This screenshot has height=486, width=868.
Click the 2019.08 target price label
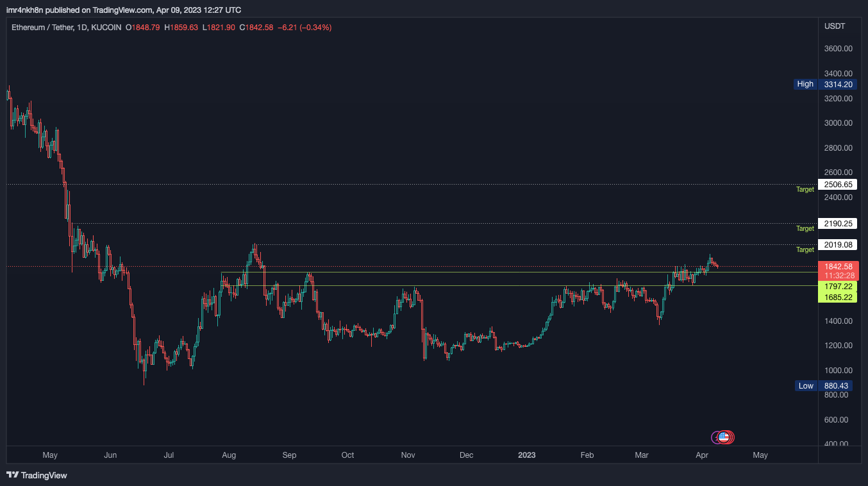(838, 245)
